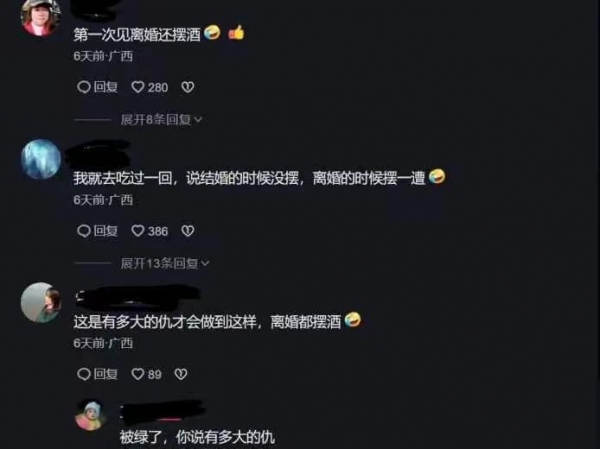This screenshot has width=600, height=449.
Task: Open first commenter's avatar in red clothing
Action: pos(41,17)
